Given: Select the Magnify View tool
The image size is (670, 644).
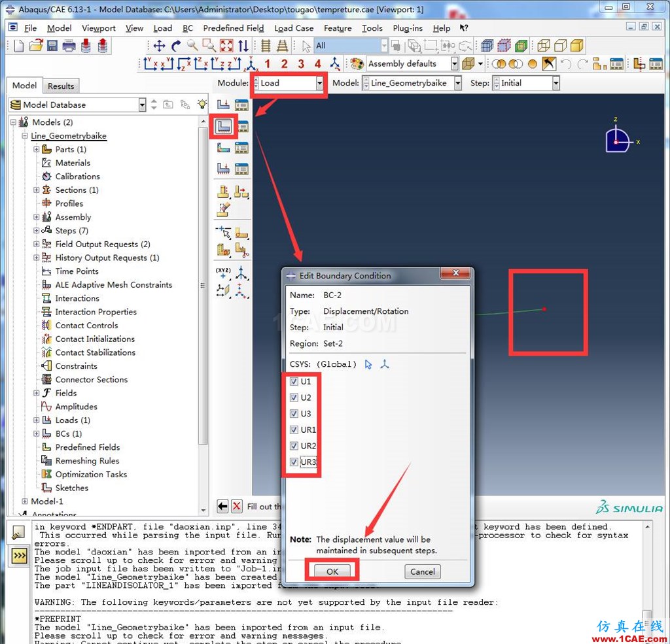Looking at the screenshot, I should coord(192,45).
